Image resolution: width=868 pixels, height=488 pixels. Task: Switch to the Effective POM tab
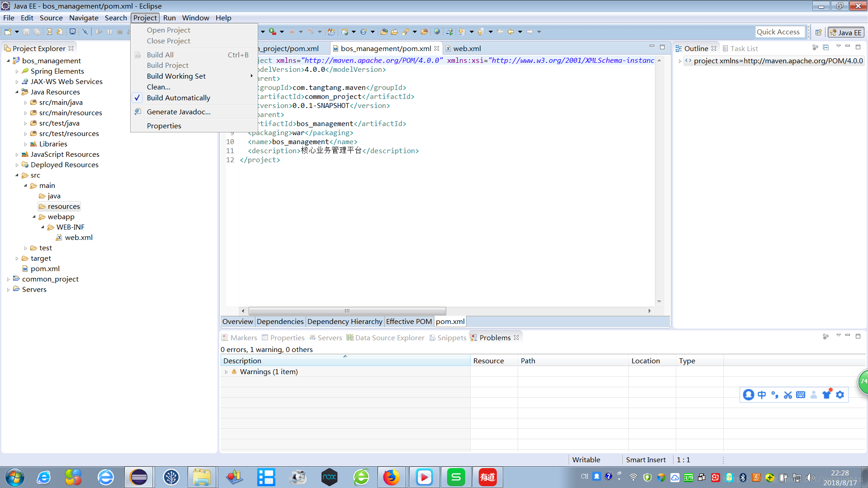coord(409,321)
